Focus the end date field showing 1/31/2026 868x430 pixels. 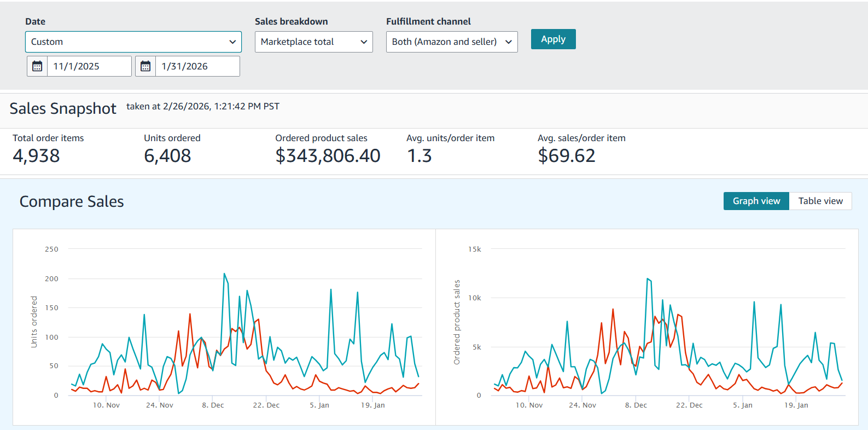pos(197,66)
